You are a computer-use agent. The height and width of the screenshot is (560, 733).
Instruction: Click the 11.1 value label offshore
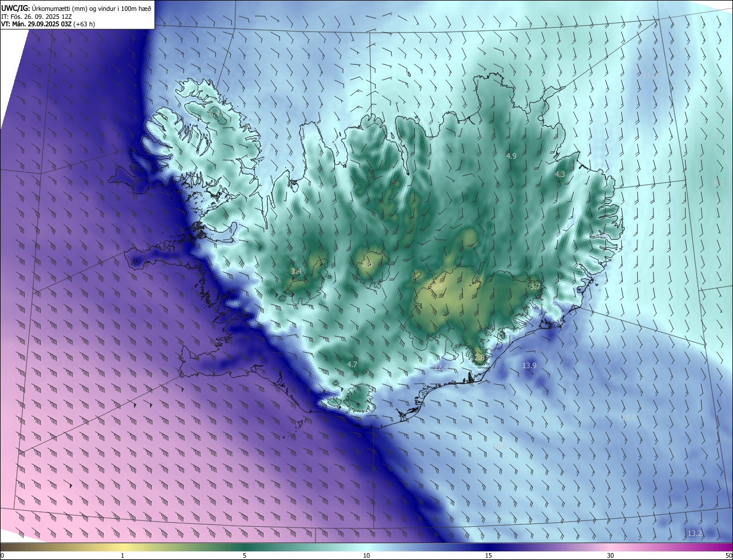tap(628, 419)
